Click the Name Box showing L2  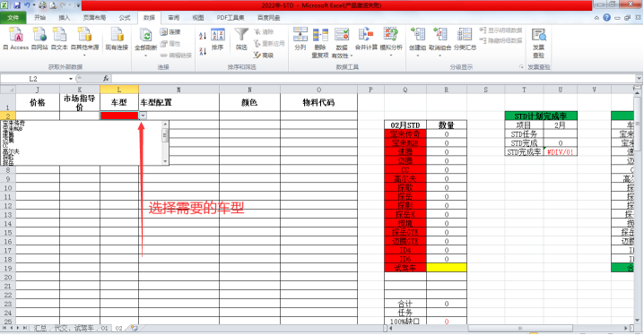point(34,79)
